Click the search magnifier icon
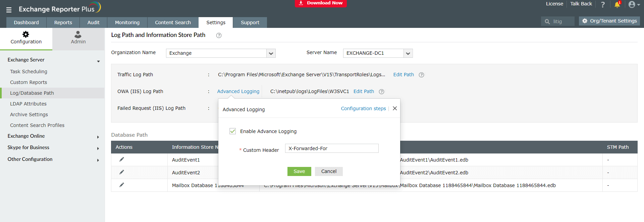This screenshot has height=222, width=644. click(547, 21)
